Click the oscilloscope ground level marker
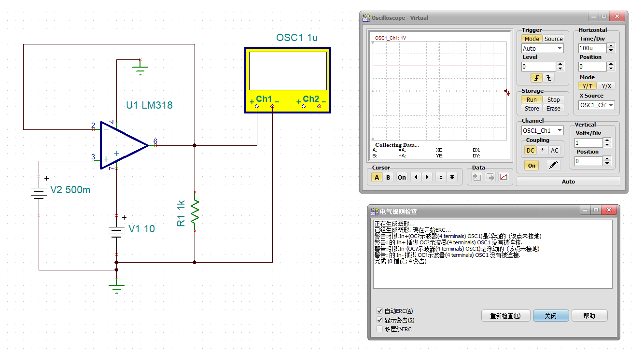This screenshot has height=352, width=644. point(506,91)
